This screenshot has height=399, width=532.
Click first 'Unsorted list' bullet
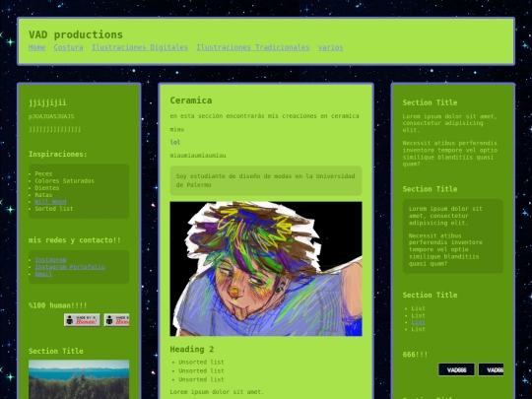(x=201, y=362)
